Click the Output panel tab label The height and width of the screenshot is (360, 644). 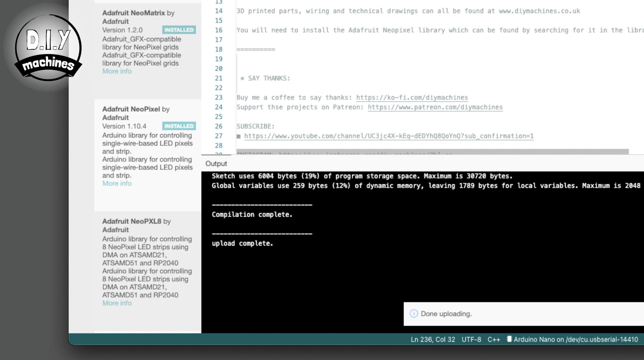[216, 164]
